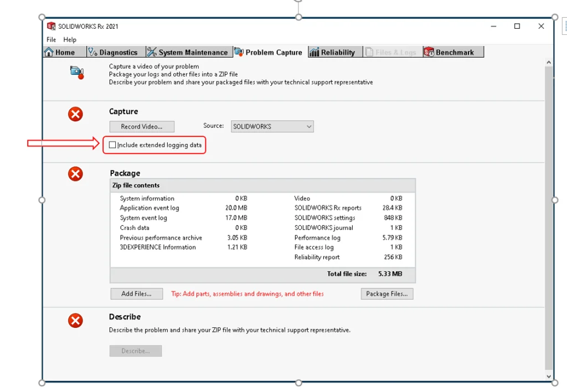Screen dimensions: 567x392
Task: Go to the Reliability tab
Action: (332, 52)
